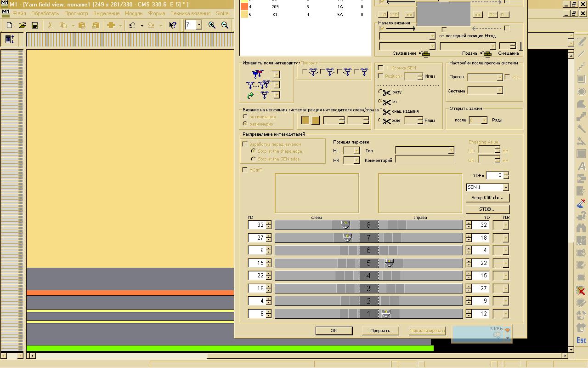This screenshot has width=588, height=368.
Task: Toggle the 'YGinF' checkbox
Action: 245,170
